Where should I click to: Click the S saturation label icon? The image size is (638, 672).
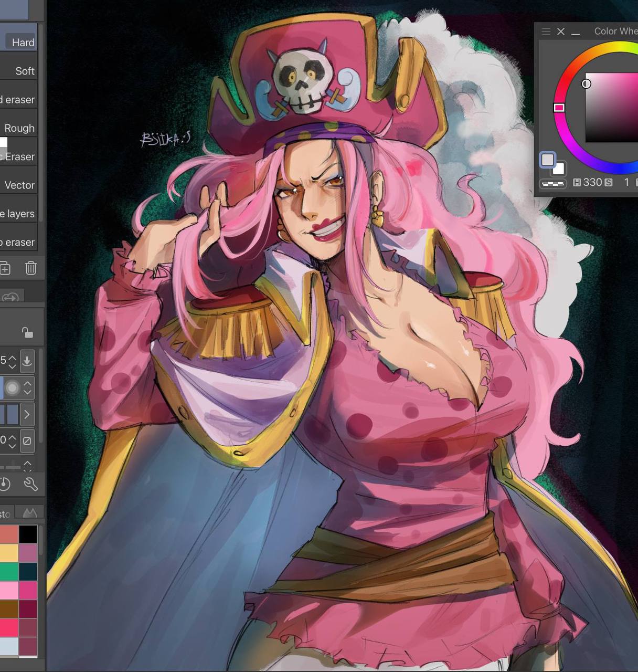click(609, 183)
